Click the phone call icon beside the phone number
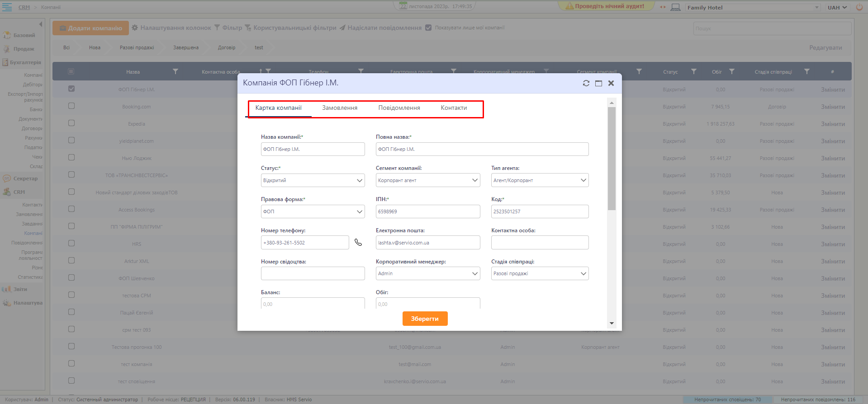 pos(358,242)
